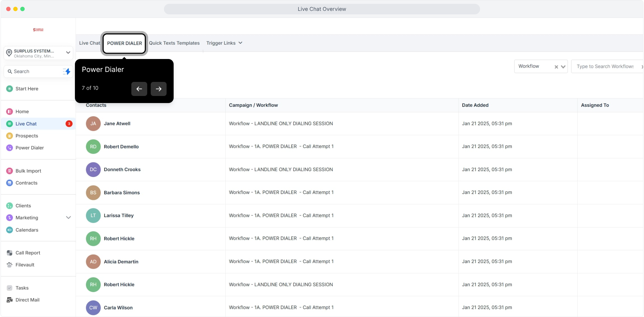Expand the Marketing submenu chevron

point(68,218)
